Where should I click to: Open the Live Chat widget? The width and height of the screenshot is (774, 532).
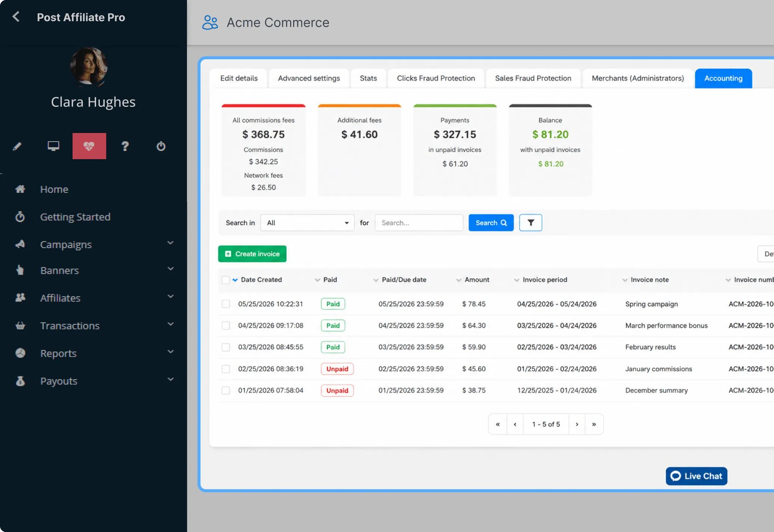pyautogui.click(x=697, y=476)
